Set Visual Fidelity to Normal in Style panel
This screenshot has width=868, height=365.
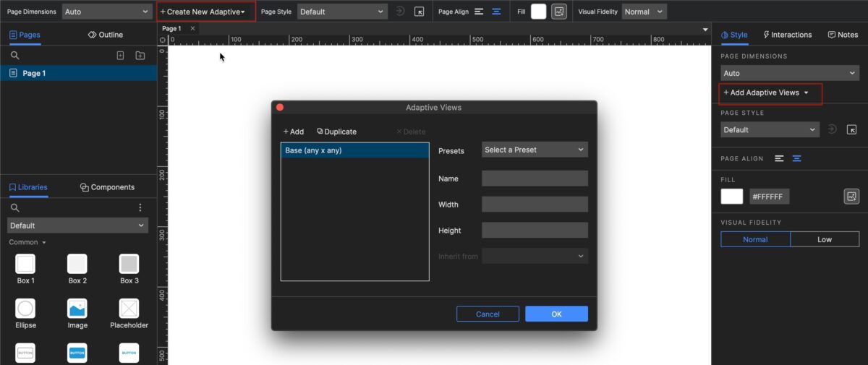[755, 239]
